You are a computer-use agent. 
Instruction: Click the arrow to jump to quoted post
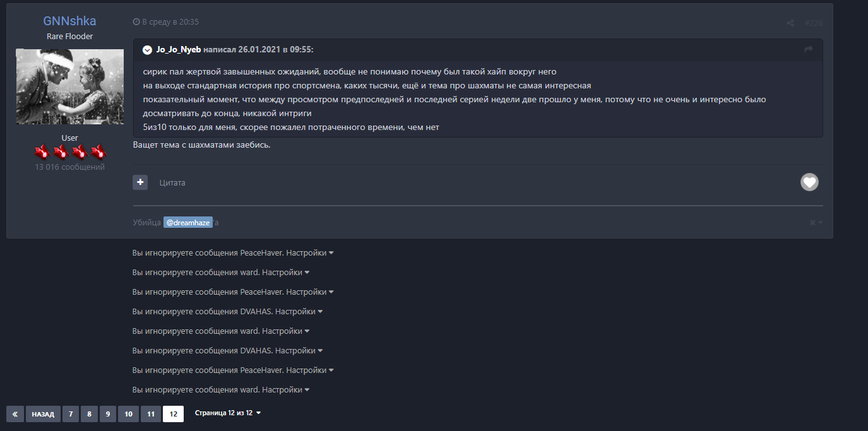coord(808,49)
